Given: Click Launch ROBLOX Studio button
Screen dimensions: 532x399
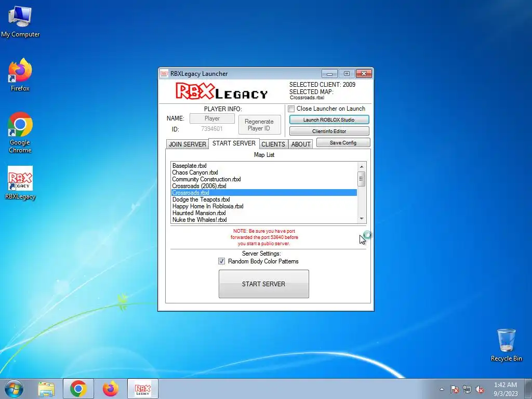Looking at the screenshot, I should click(x=329, y=120).
